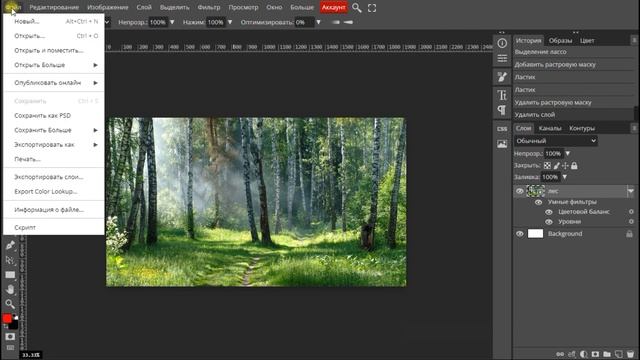This screenshot has height=360, width=640.
Task: Toggle Уровни filter visibility
Action: (x=549, y=222)
